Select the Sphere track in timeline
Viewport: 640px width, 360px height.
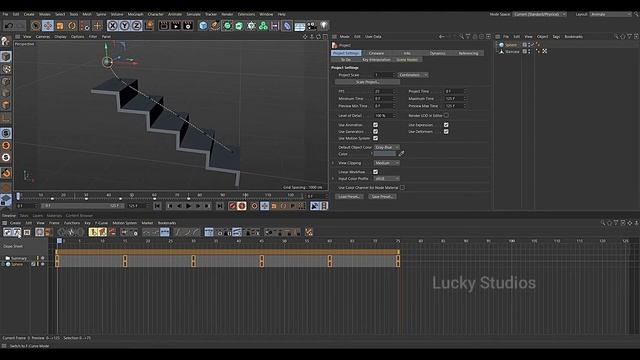click(x=17, y=264)
